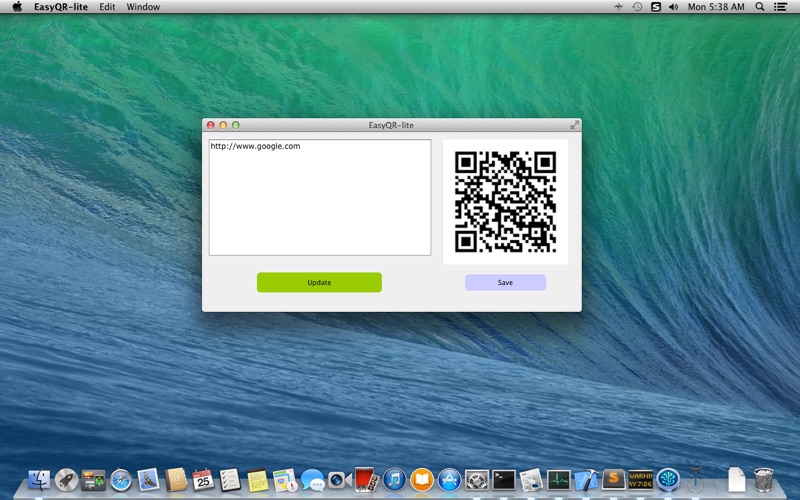This screenshot has width=800, height=500.
Task: Open Spotlight search magnifier
Action: 760,7
